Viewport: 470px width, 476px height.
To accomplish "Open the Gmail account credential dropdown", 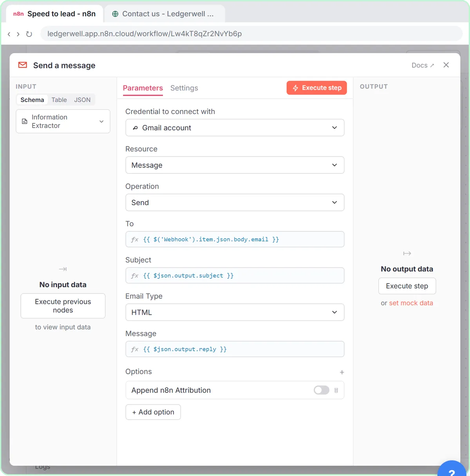I will click(235, 128).
